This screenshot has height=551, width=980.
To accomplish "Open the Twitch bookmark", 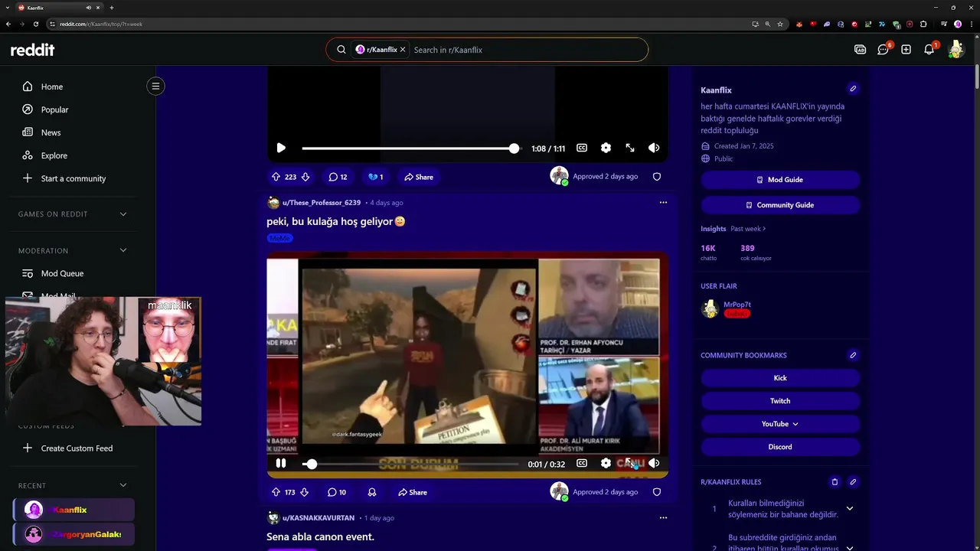I will 780,401.
